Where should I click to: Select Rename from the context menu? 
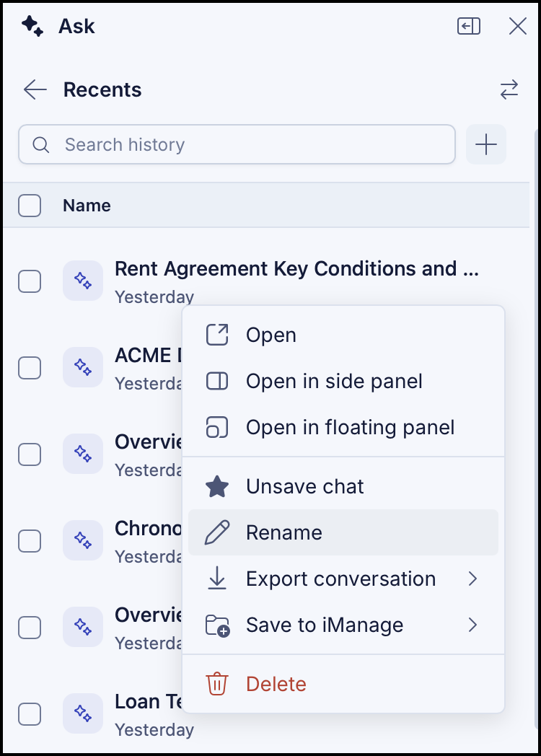coord(343,532)
